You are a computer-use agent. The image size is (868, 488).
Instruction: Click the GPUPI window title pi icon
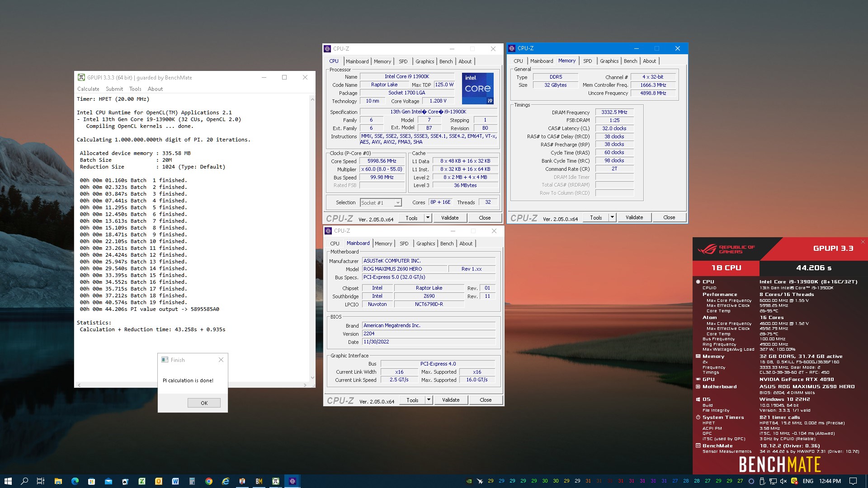(81, 77)
